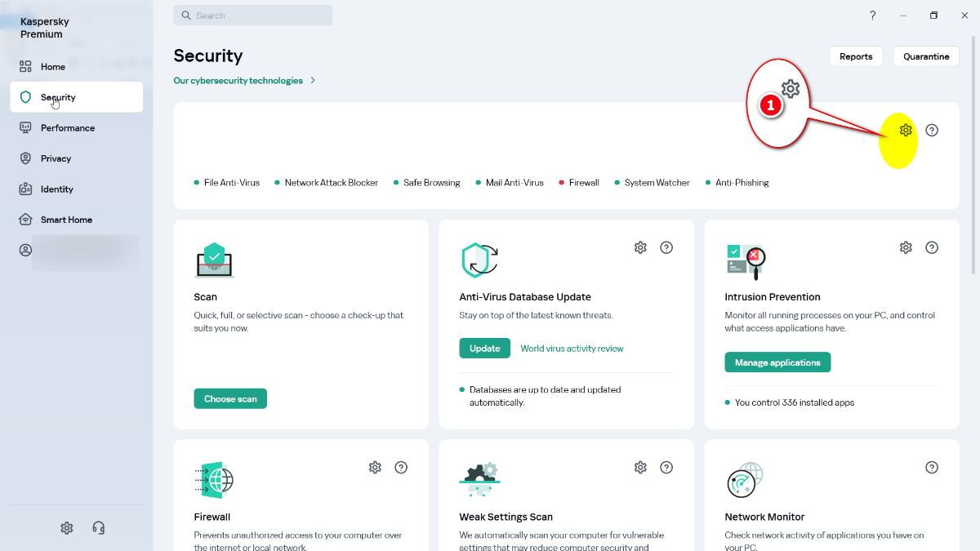Open help for Network Monitor card
Viewport: 980px width, 551px height.
pyautogui.click(x=932, y=468)
